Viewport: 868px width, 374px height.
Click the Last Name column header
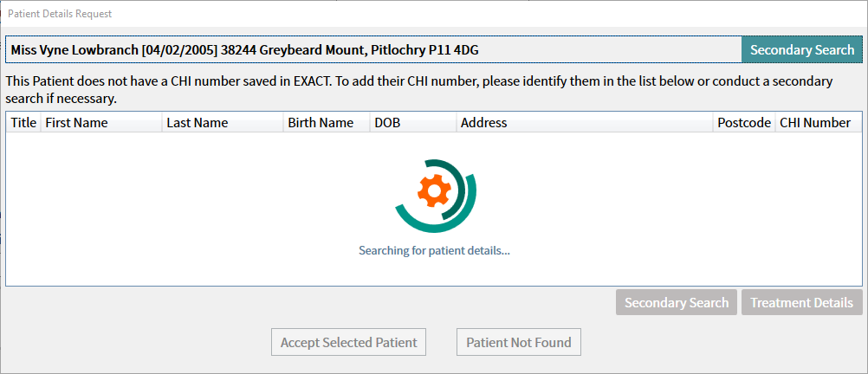pos(223,123)
